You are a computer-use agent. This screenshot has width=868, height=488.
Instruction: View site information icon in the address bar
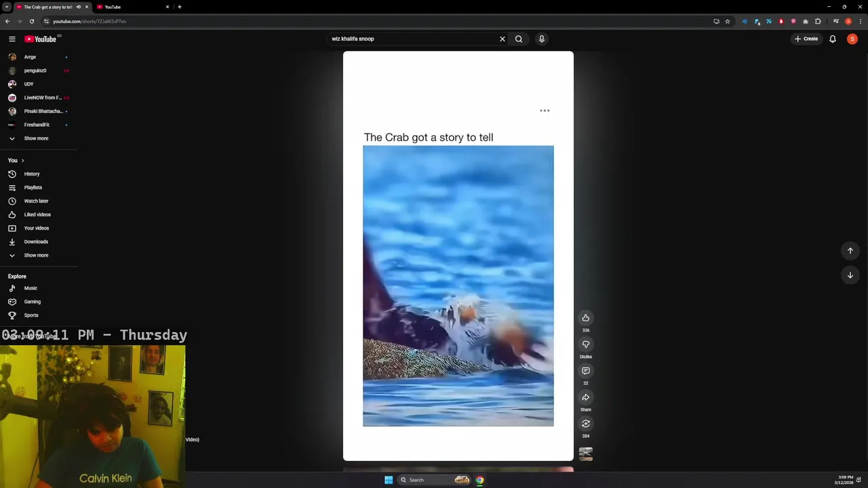pos(46,21)
